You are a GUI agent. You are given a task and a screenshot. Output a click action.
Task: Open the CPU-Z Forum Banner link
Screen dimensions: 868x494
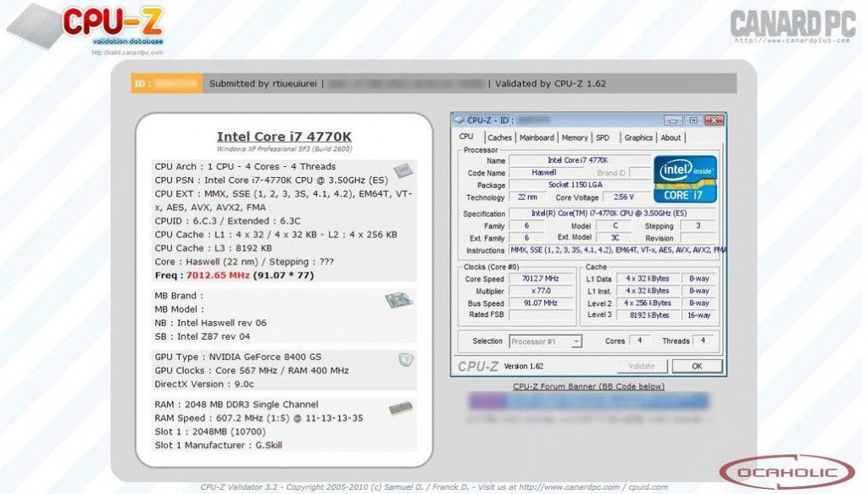coord(588,386)
